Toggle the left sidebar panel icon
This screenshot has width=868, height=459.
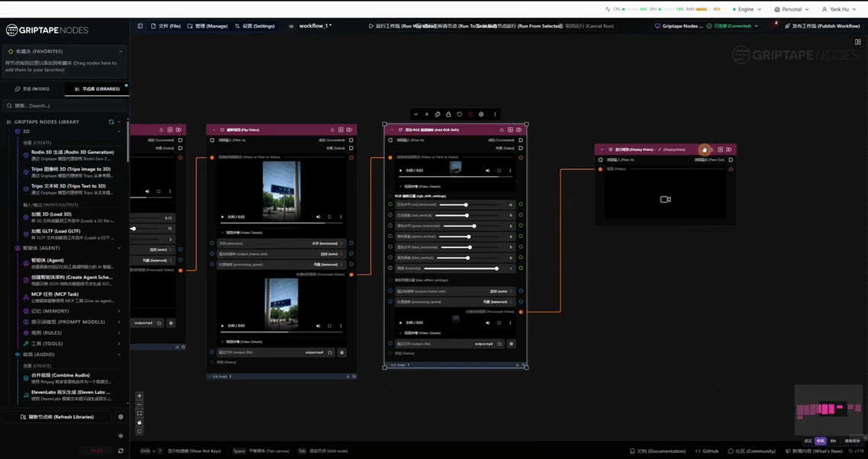(140, 26)
